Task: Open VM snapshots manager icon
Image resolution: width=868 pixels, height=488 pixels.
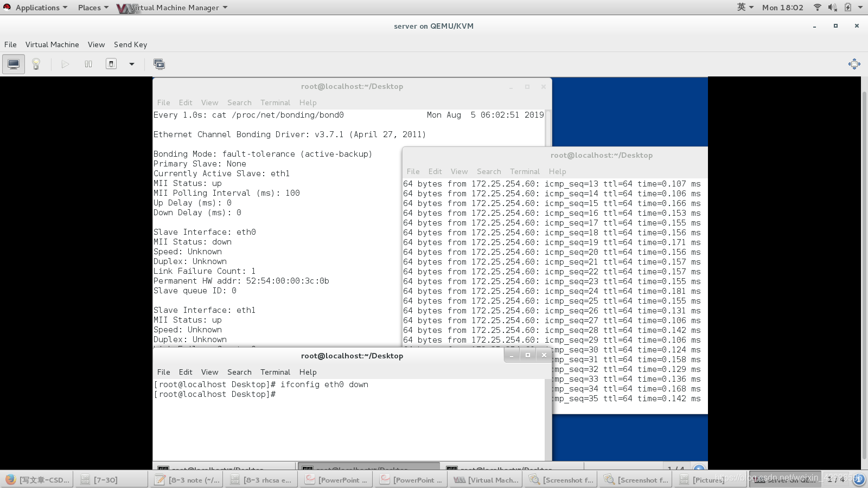Action: tap(159, 64)
